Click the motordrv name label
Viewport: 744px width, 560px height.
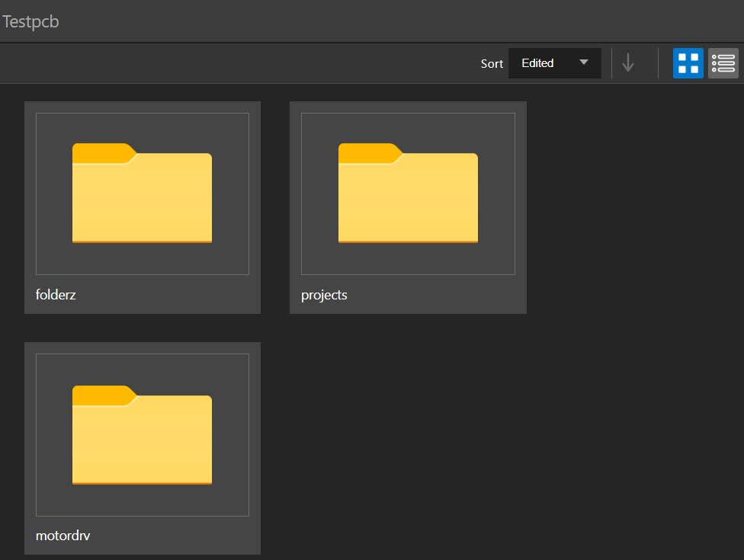point(63,536)
